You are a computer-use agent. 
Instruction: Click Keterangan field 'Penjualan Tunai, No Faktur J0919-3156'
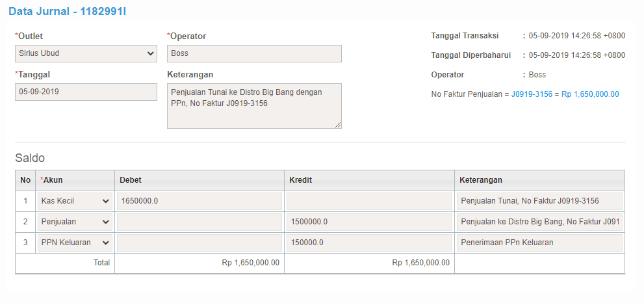pyautogui.click(x=539, y=201)
